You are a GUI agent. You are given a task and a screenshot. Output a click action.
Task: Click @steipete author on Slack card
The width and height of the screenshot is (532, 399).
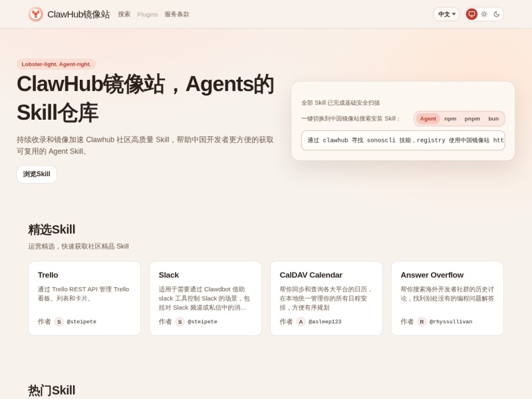point(202,322)
